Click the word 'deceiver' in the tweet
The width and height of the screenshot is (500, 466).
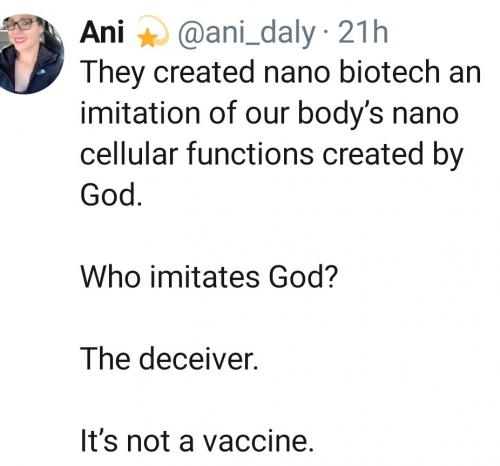click(x=196, y=359)
